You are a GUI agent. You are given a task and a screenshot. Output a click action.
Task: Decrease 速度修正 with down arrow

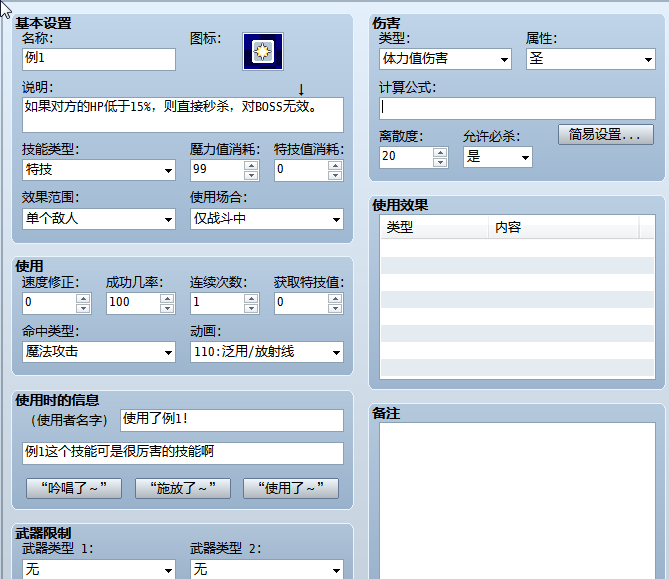[x=83, y=308]
